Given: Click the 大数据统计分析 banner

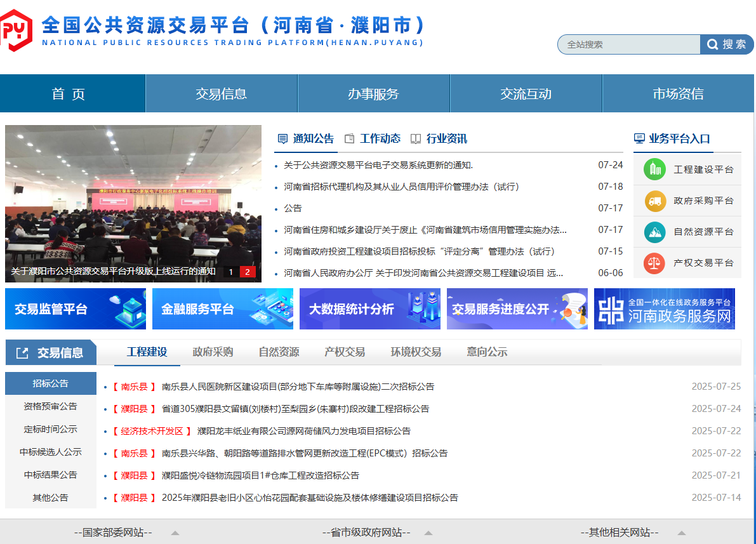Looking at the screenshot, I should coord(370,309).
